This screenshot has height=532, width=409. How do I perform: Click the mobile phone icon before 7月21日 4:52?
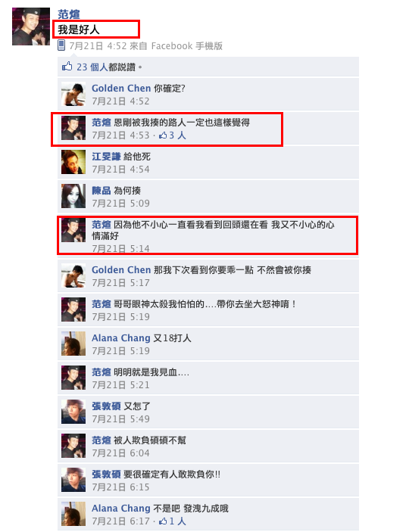coord(61,45)
